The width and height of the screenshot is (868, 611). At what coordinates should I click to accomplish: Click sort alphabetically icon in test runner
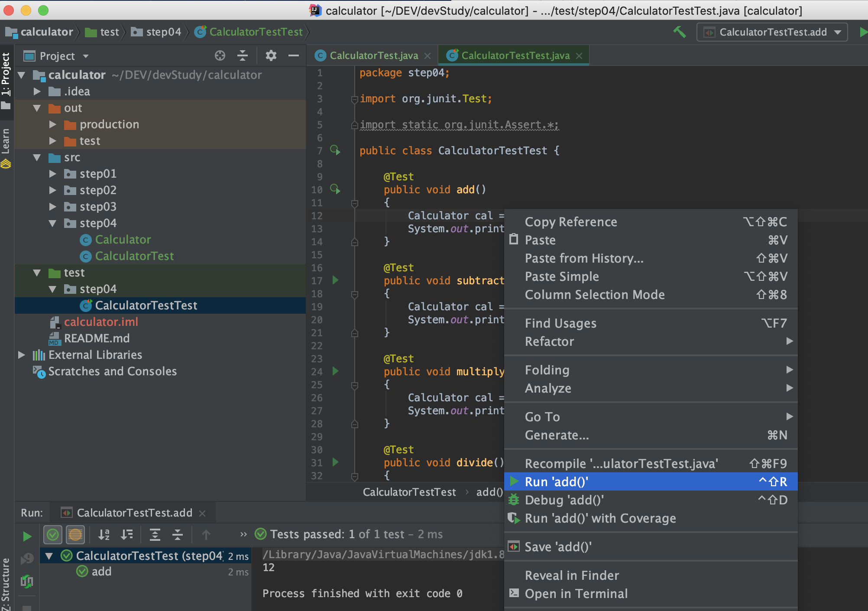point(104,534)
